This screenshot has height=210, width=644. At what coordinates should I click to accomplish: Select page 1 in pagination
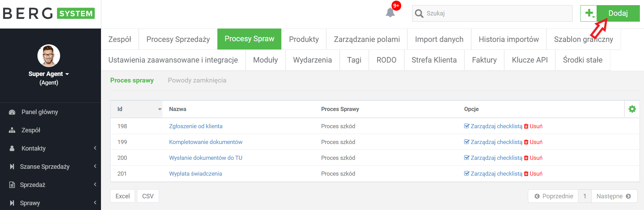[585, 196]
